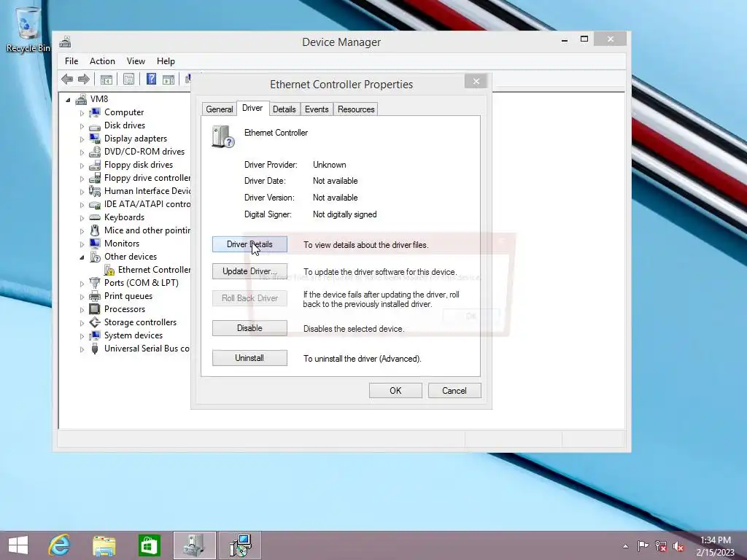Click the Device Manager title bar icon
Image resolution: width=747 pixels, height=560 pixels.
coord(65,42)
